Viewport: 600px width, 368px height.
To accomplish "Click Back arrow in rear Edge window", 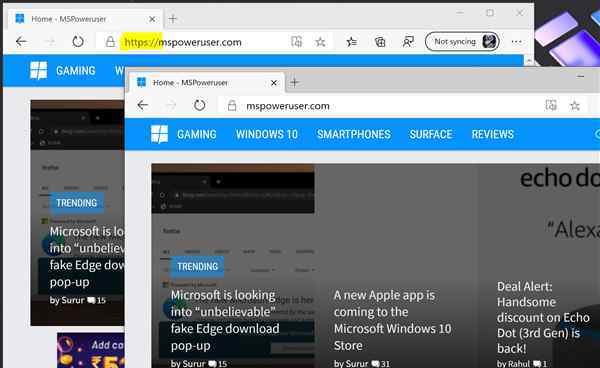I will pyautogui.click(x=21, y=41).
